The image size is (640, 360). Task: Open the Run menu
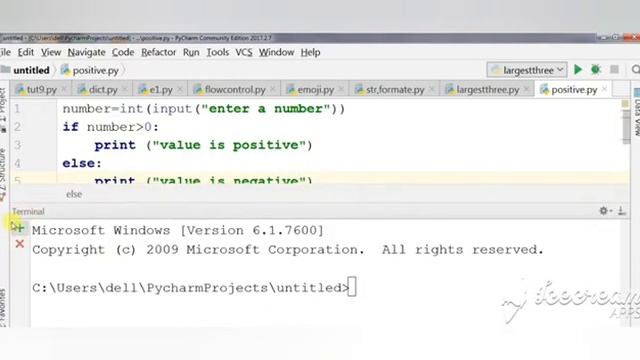click(191, 53)
